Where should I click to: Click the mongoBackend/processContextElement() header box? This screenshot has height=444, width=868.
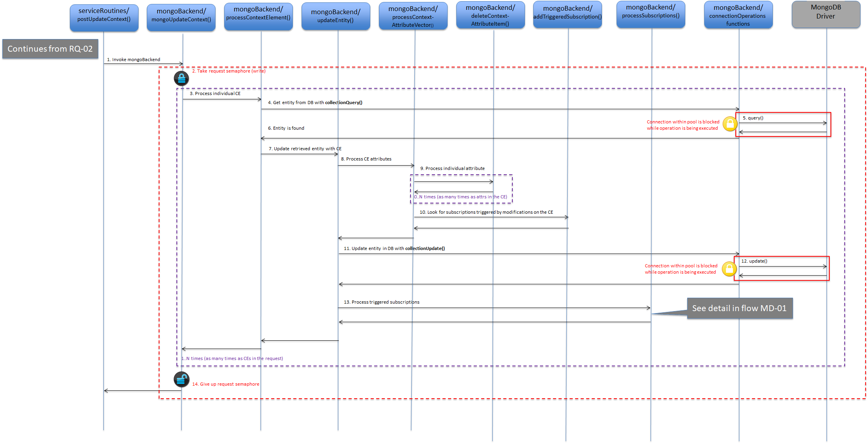(x=258, y=16)
